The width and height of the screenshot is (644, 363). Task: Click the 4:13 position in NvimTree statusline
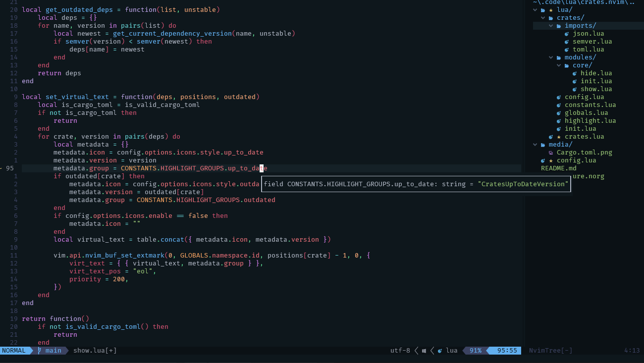632,351
